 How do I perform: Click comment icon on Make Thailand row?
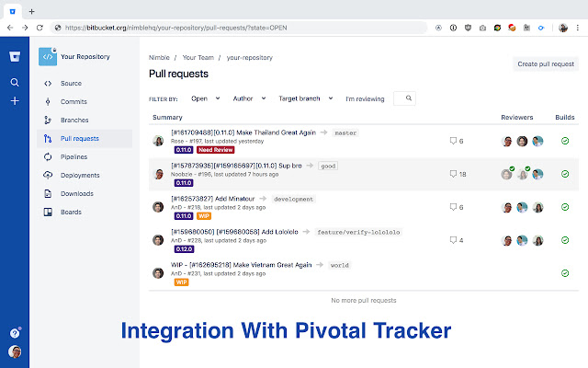click(x=453, y=141)
